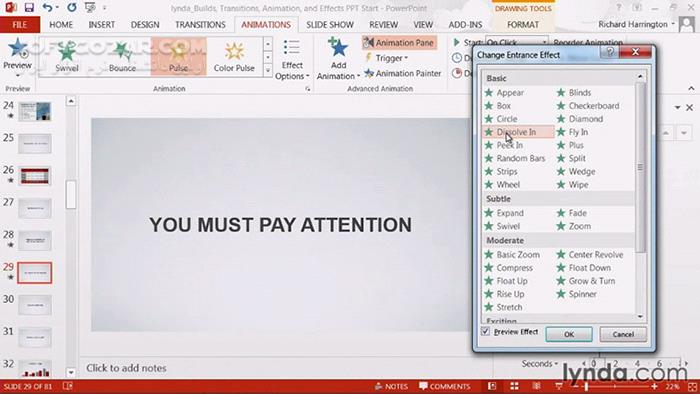Open Richard Harrington account menu

[637, 25]
